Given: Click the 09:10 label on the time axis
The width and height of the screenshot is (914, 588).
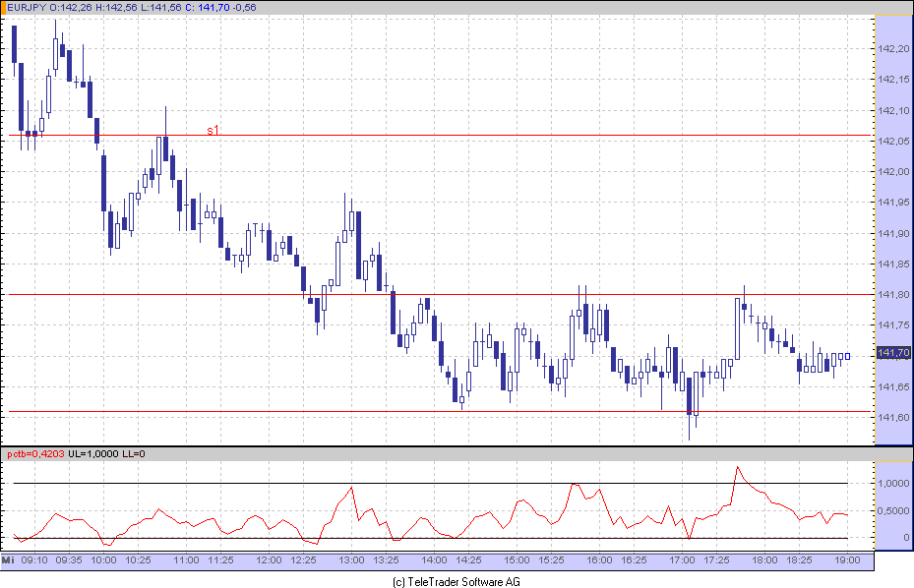Looking at the screenshot, I should point(34,559).
